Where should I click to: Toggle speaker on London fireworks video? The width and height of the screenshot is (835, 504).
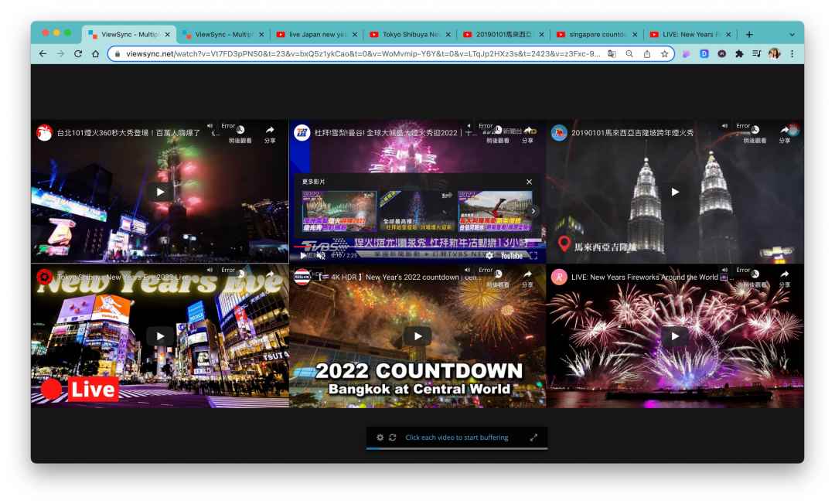[725, 271]
